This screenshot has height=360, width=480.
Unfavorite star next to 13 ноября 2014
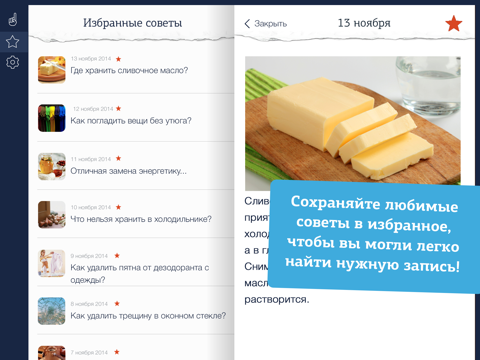pos(118,59)
